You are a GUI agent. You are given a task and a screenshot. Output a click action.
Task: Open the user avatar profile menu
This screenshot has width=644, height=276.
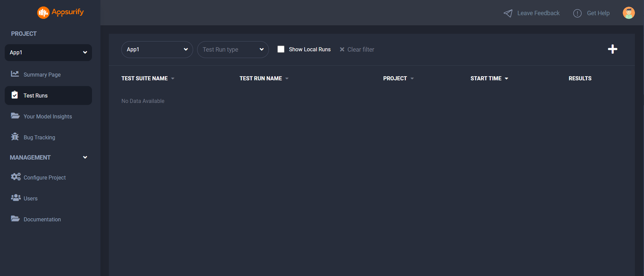[628, 13]
